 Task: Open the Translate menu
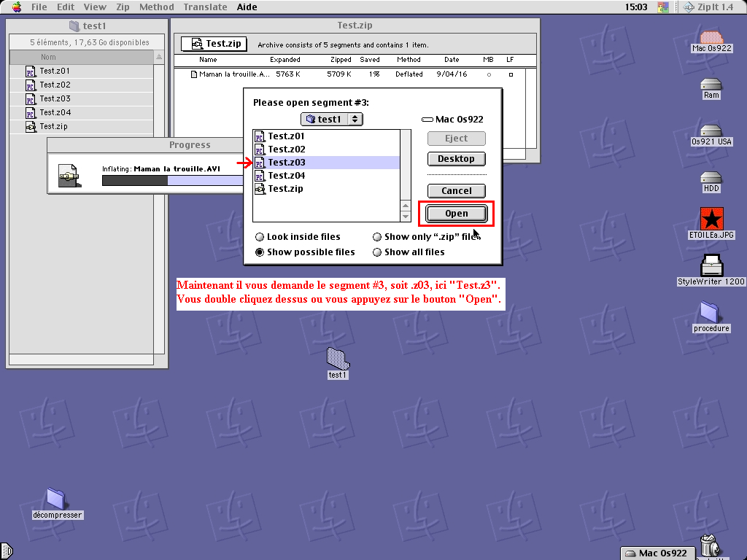coord(205,7)
